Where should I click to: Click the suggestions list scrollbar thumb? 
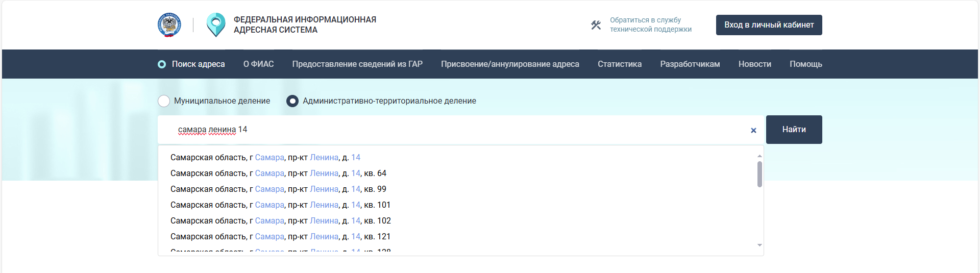759,174
